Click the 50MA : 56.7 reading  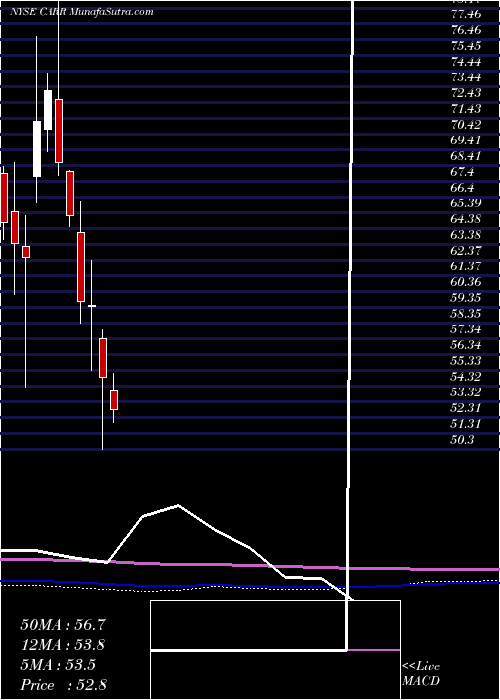(63, 625)
